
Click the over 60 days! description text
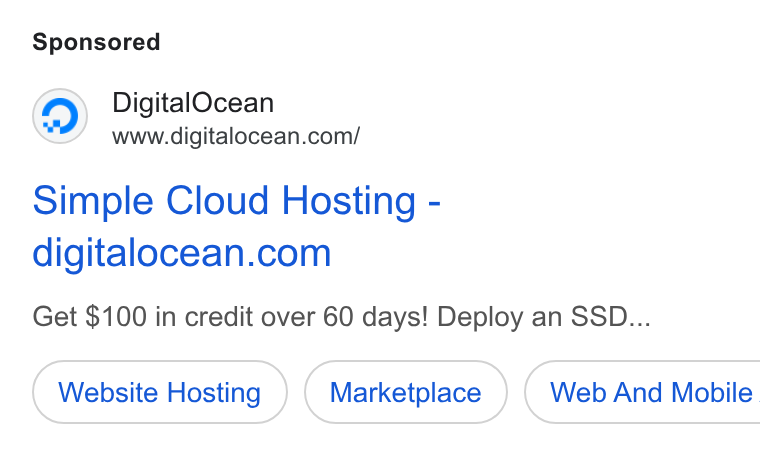(x=345, y=317)
